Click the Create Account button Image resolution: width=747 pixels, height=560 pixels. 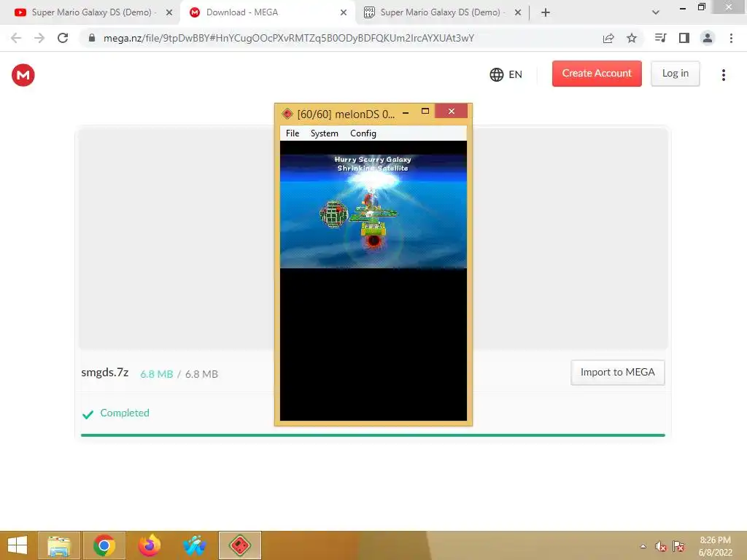pos(597,74)
